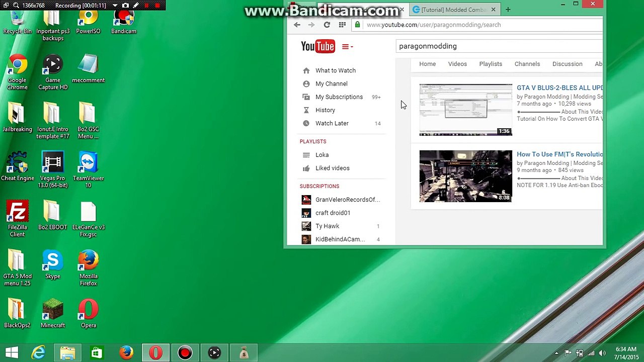Select the Jailbreaking desktop folder
The height and width of the screenshot is (362, 644).
(x=17, y=118)
